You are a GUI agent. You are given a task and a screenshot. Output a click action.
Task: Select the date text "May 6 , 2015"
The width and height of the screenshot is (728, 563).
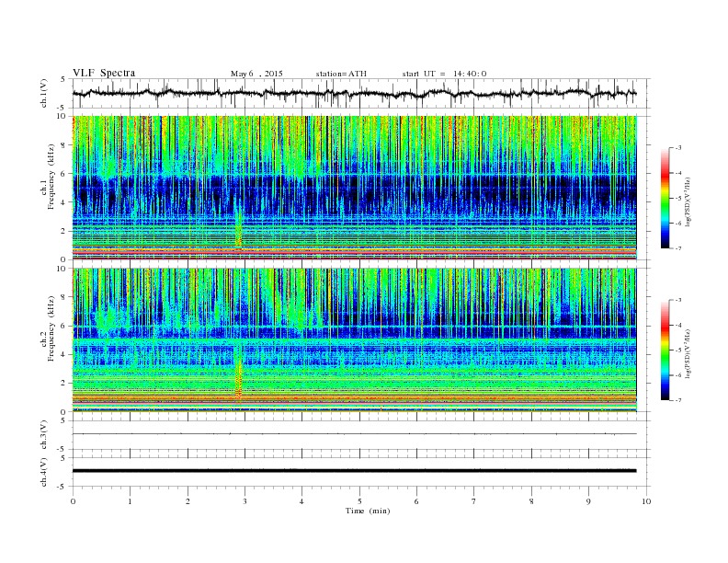coord(256,74)
